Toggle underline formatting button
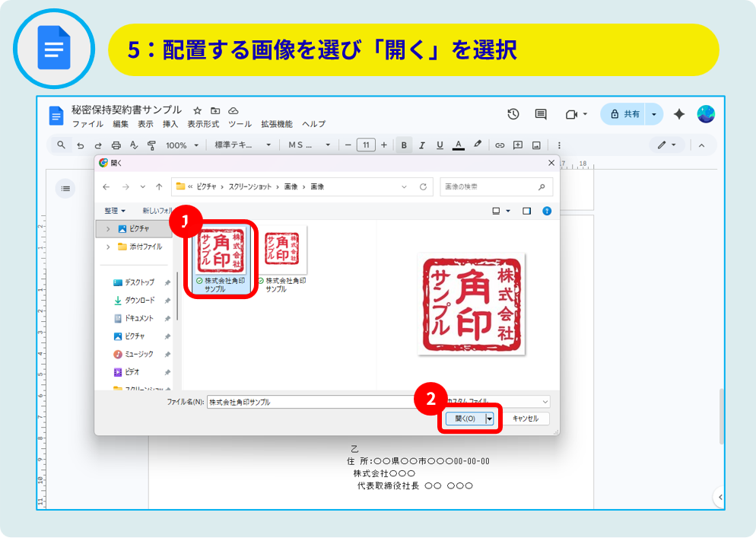 click(440, 145)
